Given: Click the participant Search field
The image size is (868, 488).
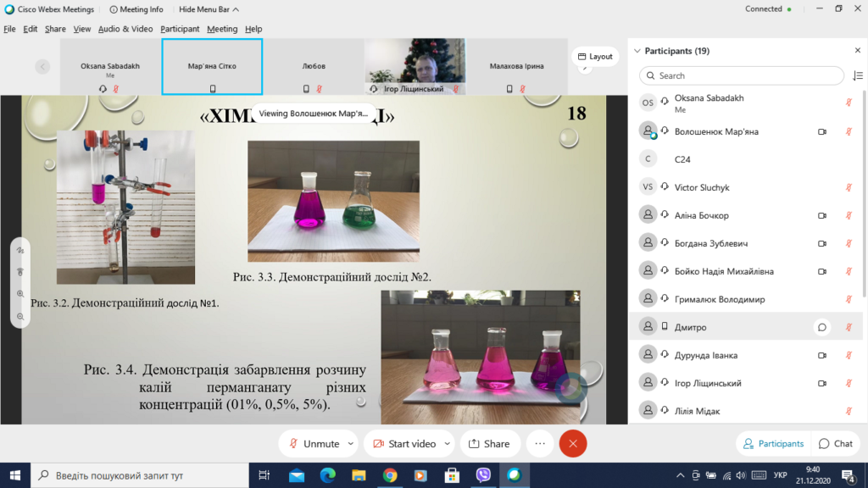Looking at the screenshot, I should [x=742, y=75].
